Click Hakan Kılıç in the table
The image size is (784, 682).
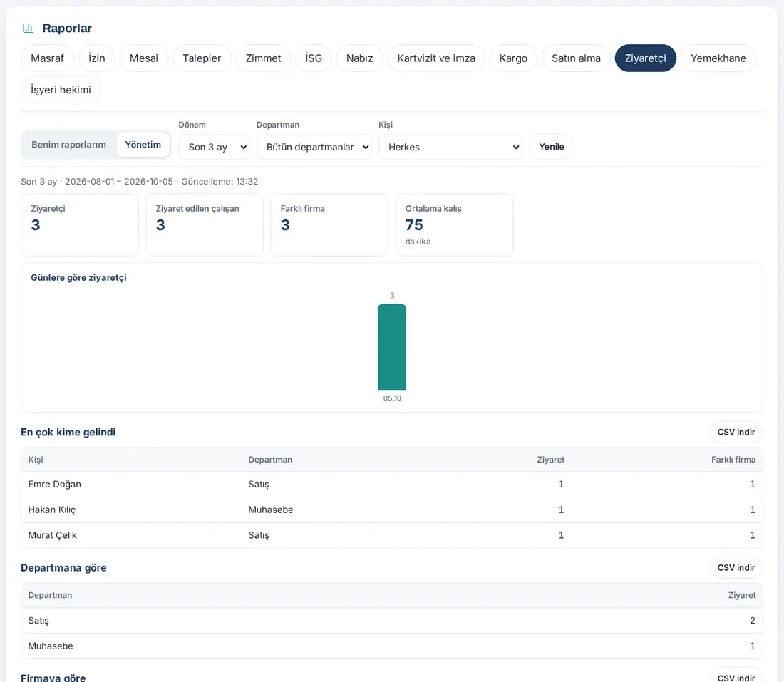coord(52,510)
